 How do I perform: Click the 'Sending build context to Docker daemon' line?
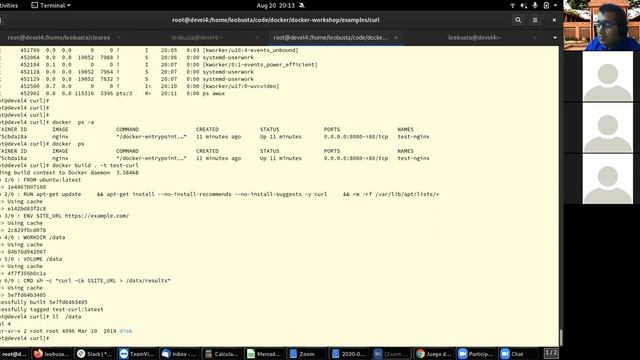click(69, 173)
